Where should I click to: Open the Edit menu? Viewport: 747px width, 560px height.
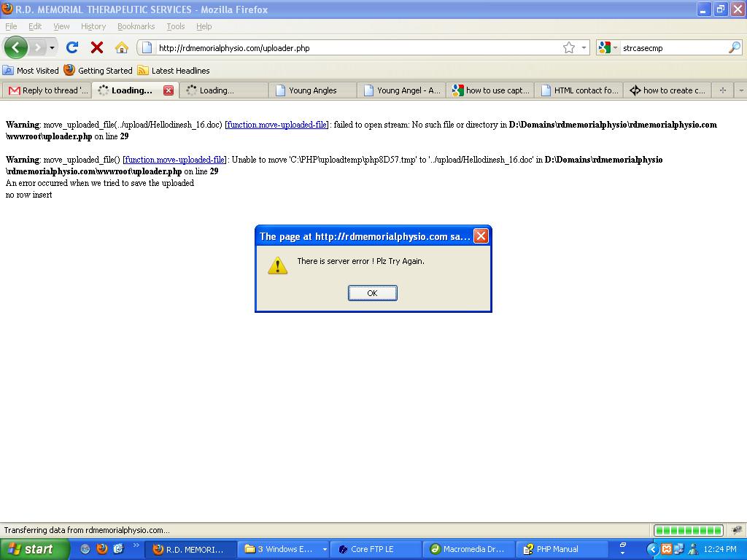point(35,26)
